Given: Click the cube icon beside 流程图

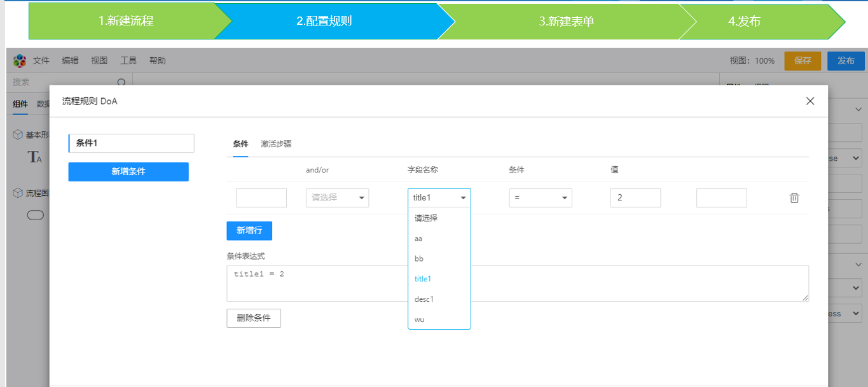Looking at the screenshot, I should pos(18,193).
